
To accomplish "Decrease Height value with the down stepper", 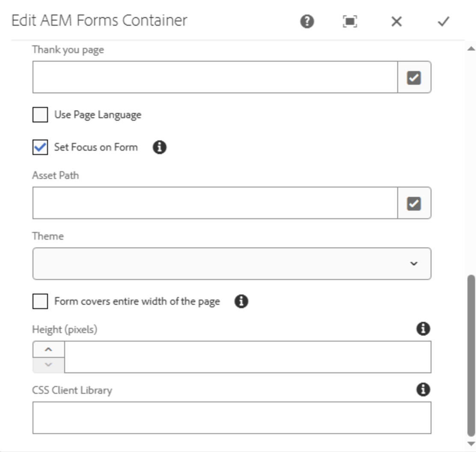I will pos(48,365).
